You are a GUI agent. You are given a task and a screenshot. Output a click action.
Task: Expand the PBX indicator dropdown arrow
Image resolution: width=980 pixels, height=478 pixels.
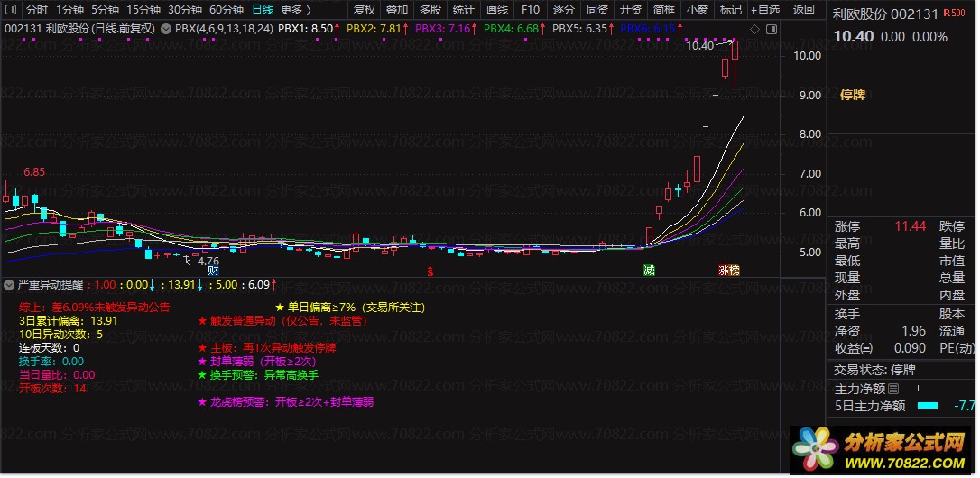coord(166,29)
